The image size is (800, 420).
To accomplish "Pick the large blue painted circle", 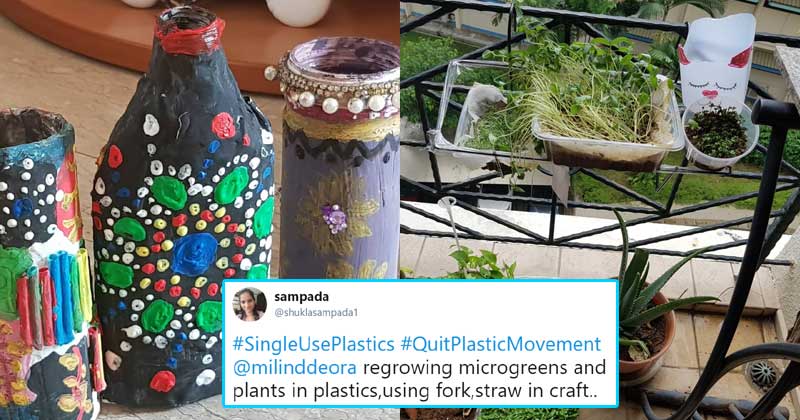I will click(194, 254).
